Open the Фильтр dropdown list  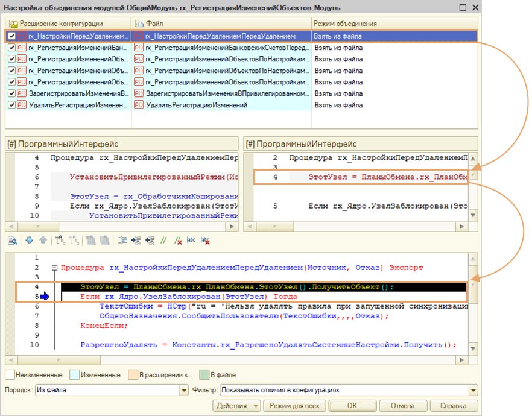pos(473,390)
